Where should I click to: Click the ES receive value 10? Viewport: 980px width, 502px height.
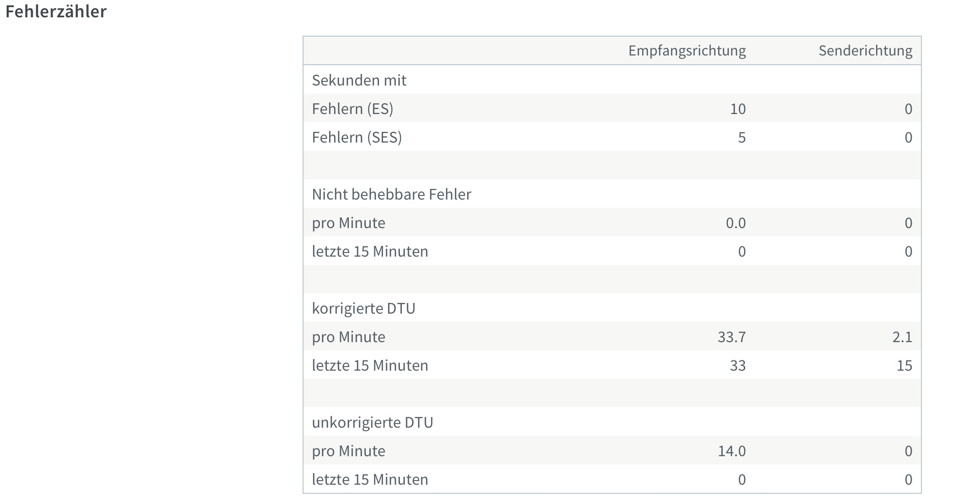click(x=738, y=108)
